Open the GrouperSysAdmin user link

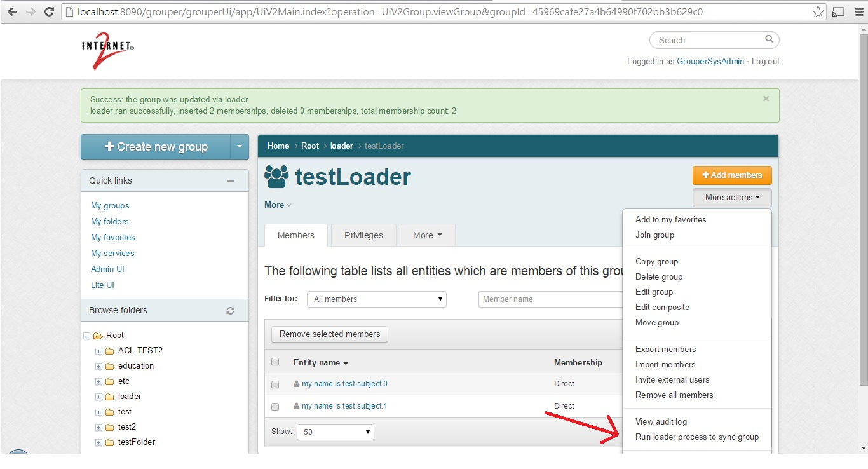click(710, 62)
